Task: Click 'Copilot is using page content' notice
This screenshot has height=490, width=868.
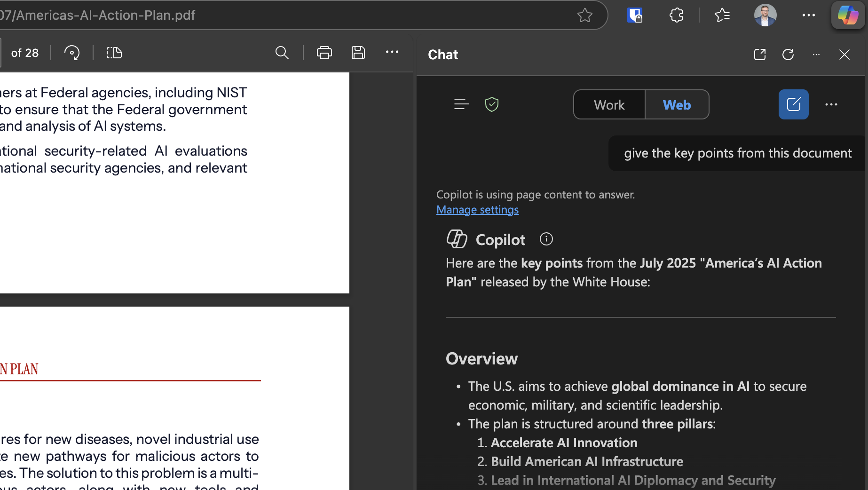Action: [536, 195]
